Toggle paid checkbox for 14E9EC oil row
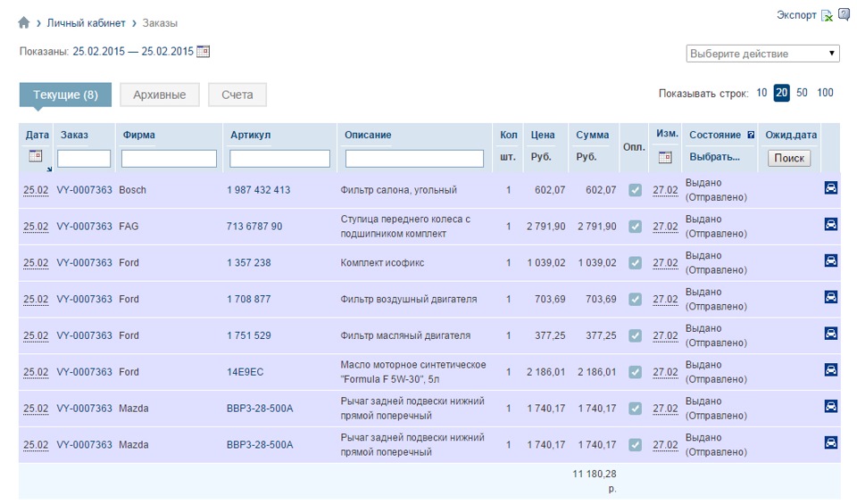The height and width of the screenshot is (504, 857). click(x=636, y=372)
